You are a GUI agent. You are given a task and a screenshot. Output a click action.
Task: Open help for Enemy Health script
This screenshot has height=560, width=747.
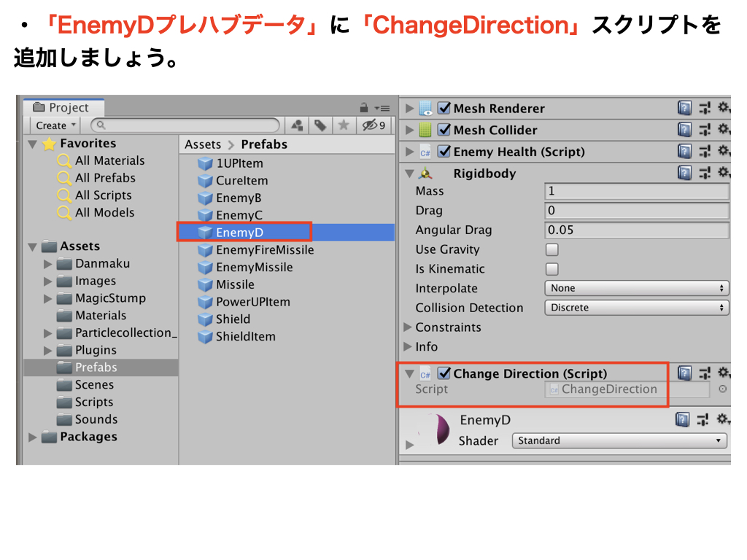pos(684,152)
